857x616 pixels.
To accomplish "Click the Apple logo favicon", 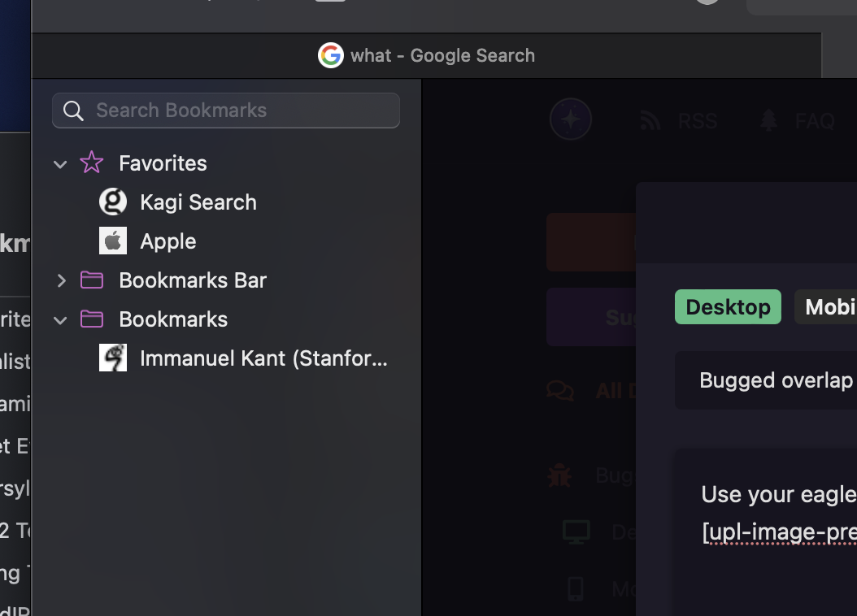I will 113,241.
